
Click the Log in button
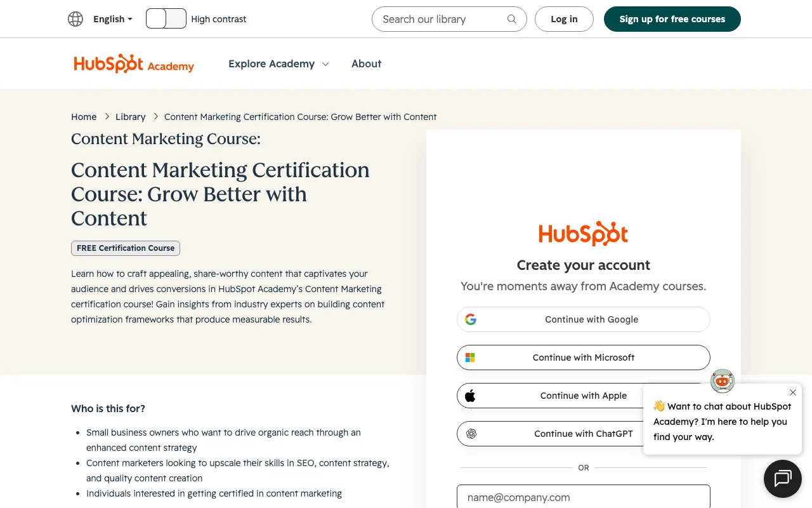(x=564, y=19)
